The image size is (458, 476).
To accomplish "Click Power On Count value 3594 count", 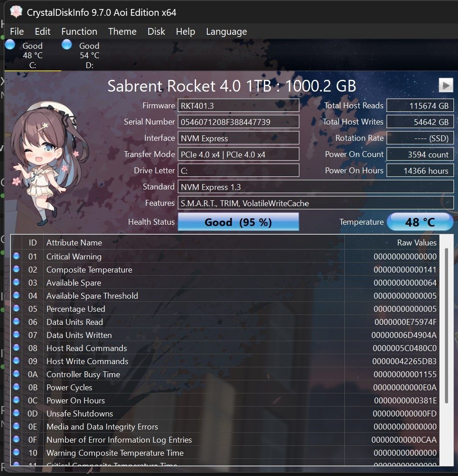I will 420,154.
